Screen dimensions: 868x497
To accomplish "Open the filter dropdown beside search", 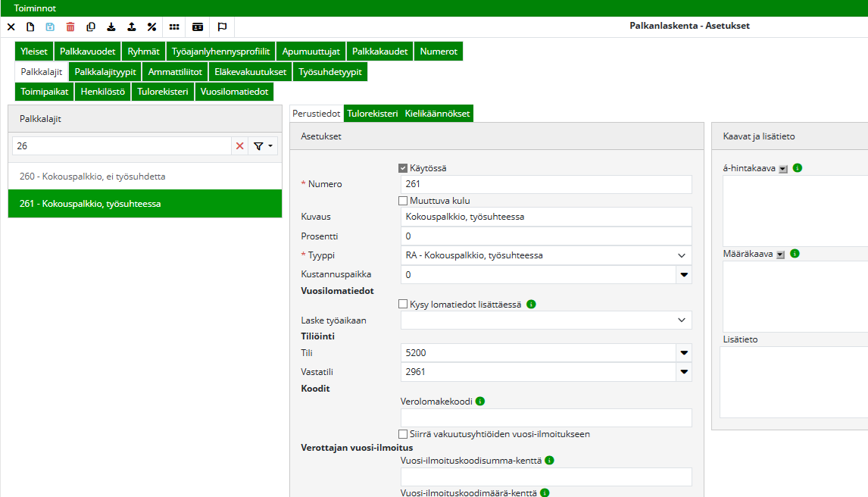I will 262,146.
